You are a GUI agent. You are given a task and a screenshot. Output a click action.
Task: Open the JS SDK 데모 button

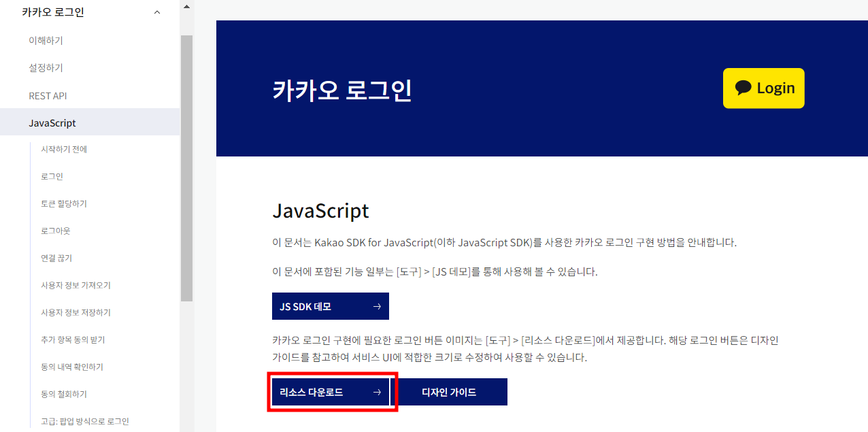coord(331,306)
